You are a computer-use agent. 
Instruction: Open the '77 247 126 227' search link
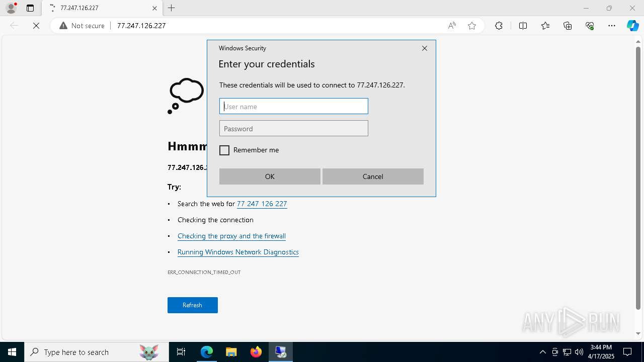coord(262,204)
